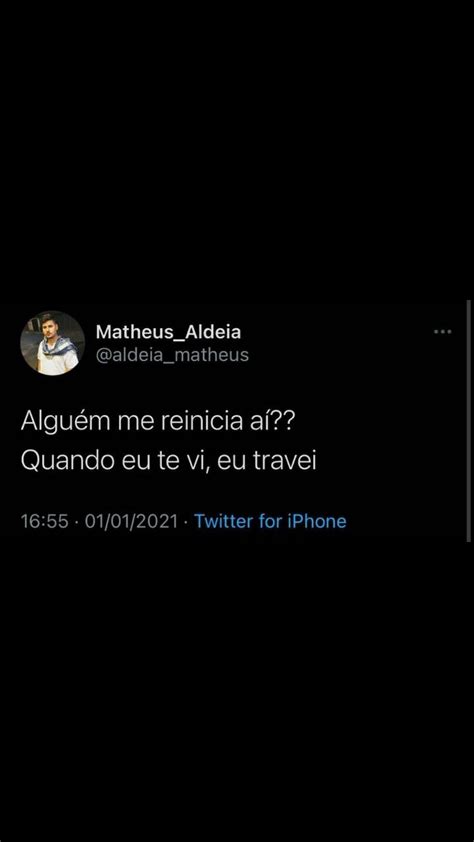Click the empty black area below the tweet
This screenshot has height=842, width=474.
coord(237,693)
